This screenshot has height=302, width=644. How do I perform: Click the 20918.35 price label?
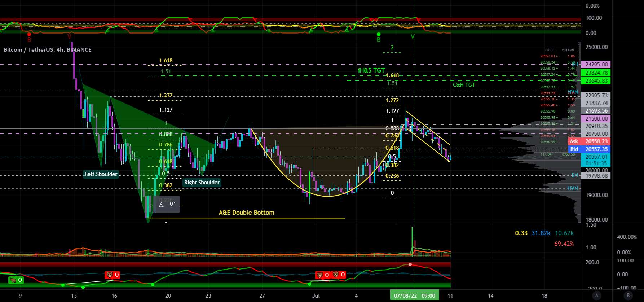coord(596,126)
